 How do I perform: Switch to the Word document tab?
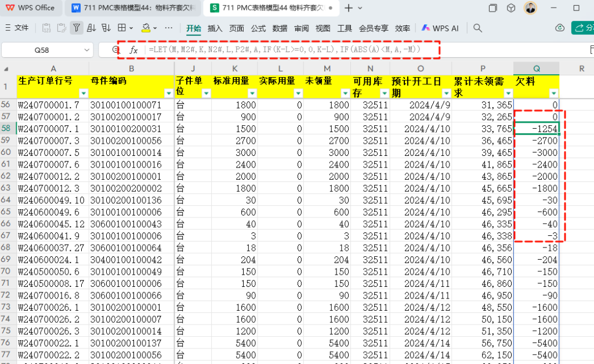pos(133,8)
